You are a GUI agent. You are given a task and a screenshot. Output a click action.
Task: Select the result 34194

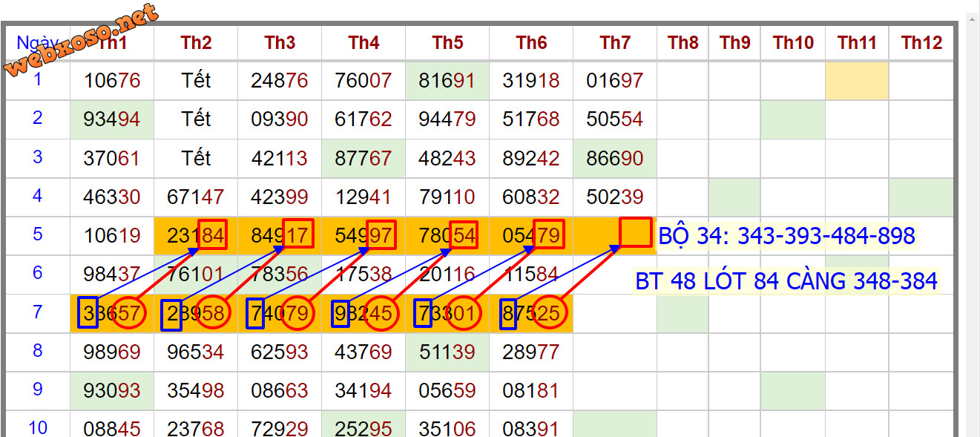coord(364,391)
